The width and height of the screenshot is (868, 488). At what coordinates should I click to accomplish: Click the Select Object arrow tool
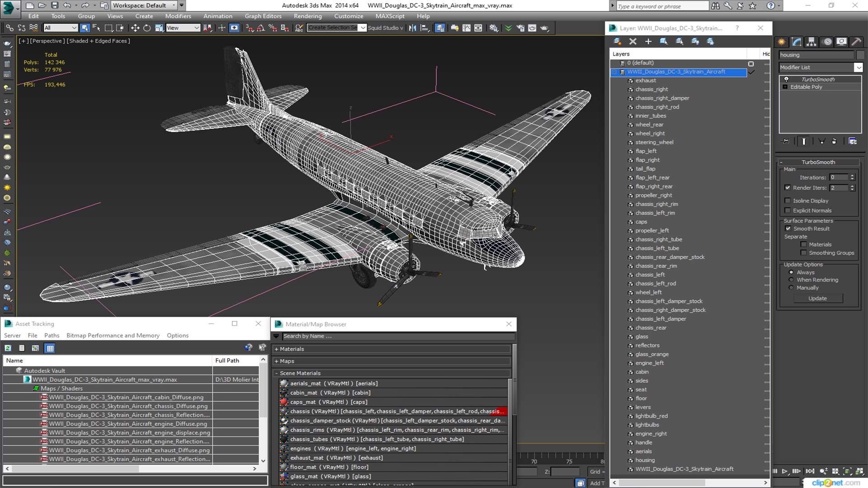[x=85, y=28]
